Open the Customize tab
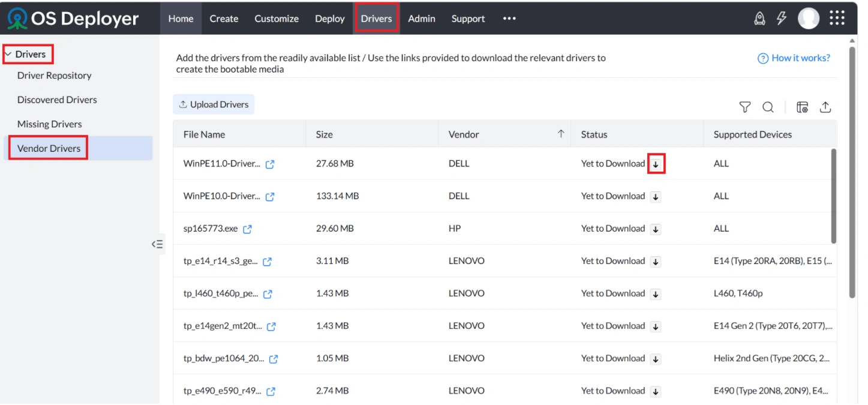The image size is (868, 405). pos(277,19)
